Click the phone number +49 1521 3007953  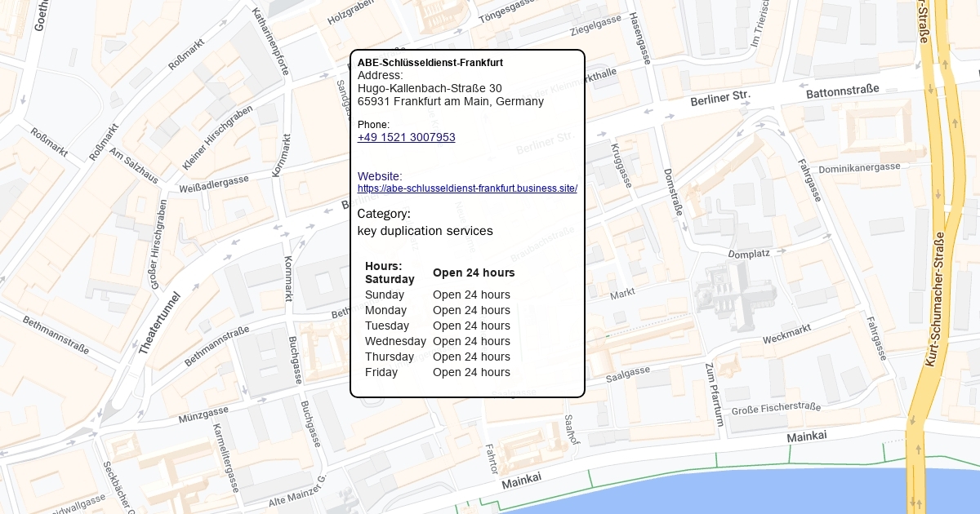pyautogui.click(x=406, y=137)
